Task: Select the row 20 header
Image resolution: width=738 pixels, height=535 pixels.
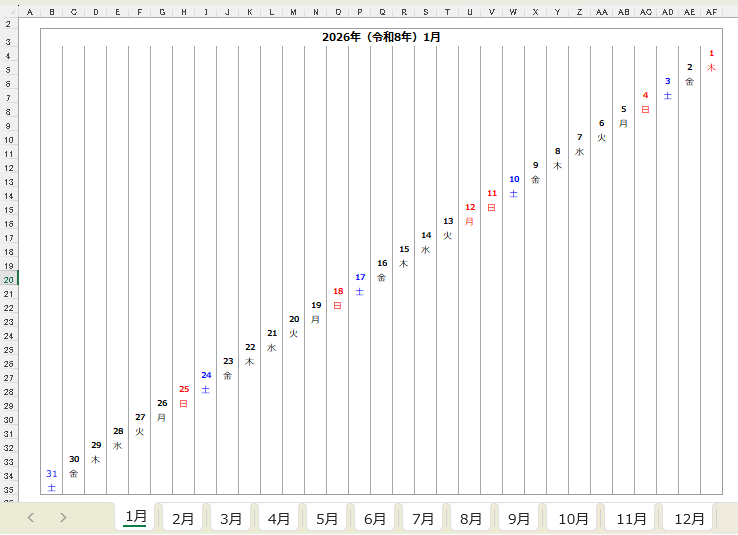Action: (8, 280)
